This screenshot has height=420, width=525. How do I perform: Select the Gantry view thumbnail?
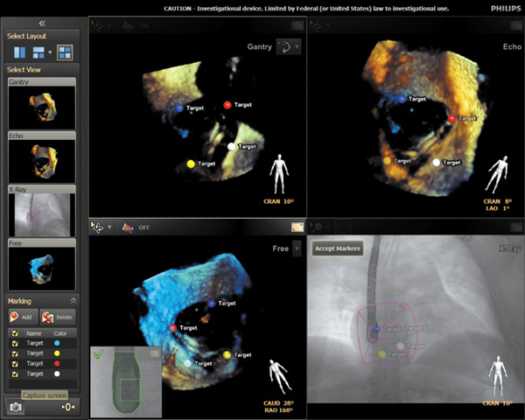(x=43, y=107)
